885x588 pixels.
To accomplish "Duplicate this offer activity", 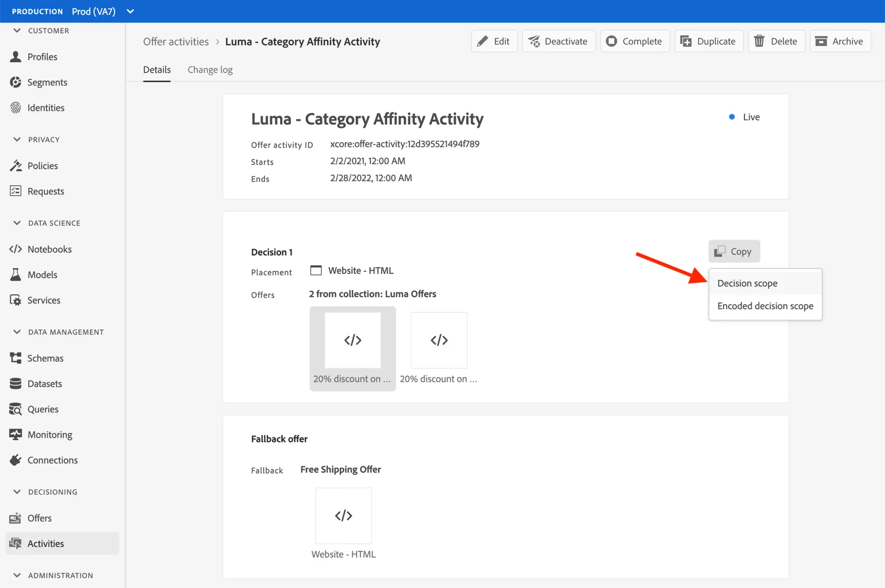I will [709, 41].
